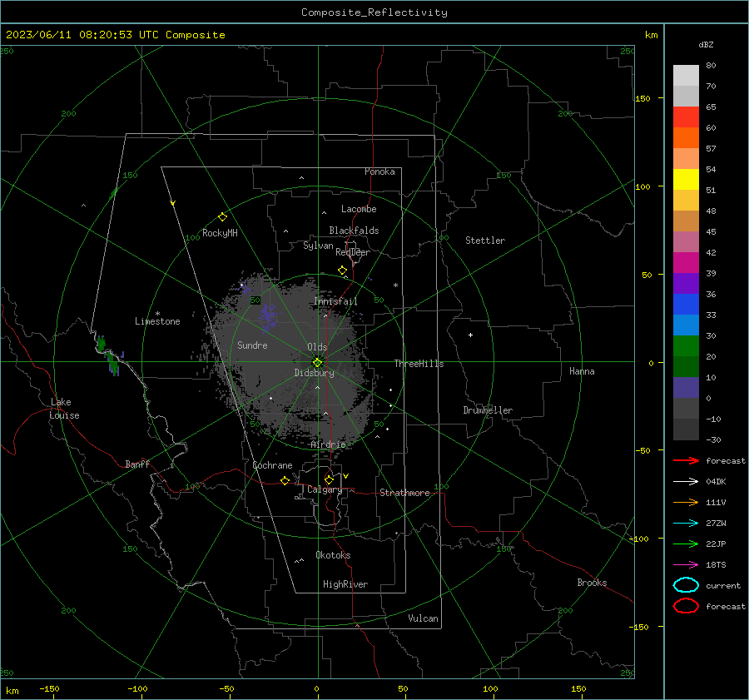Screen dimensions: 749x700
Task: Click the Sylvan label
Action: [x=318, y=246]
